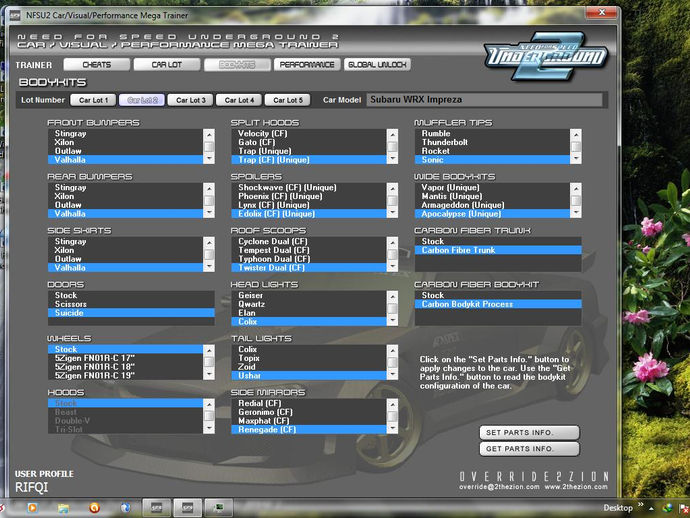690x518 pixels.
Task: Select Thunderbolt muffler tip
Action: pos(492,142)
